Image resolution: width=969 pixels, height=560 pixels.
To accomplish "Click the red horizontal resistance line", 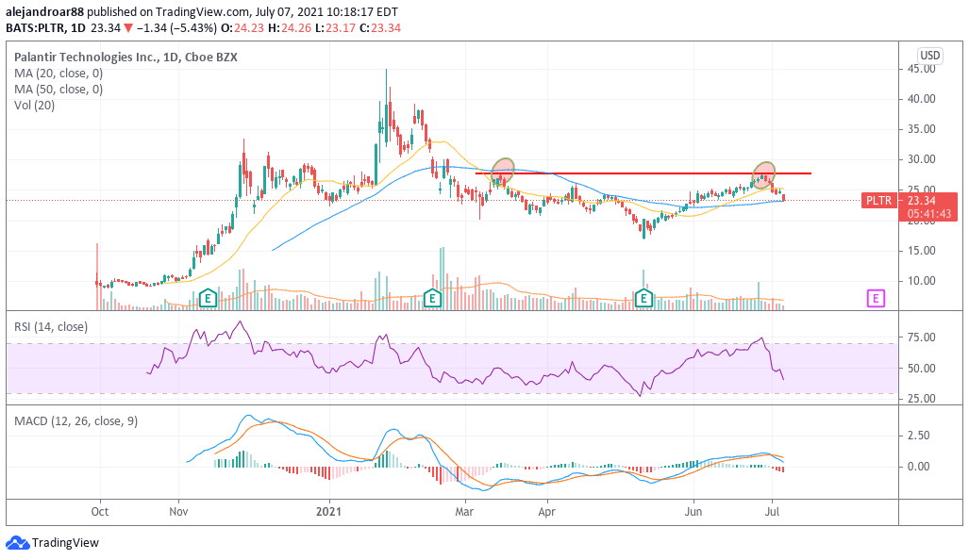I will point(643,173).
